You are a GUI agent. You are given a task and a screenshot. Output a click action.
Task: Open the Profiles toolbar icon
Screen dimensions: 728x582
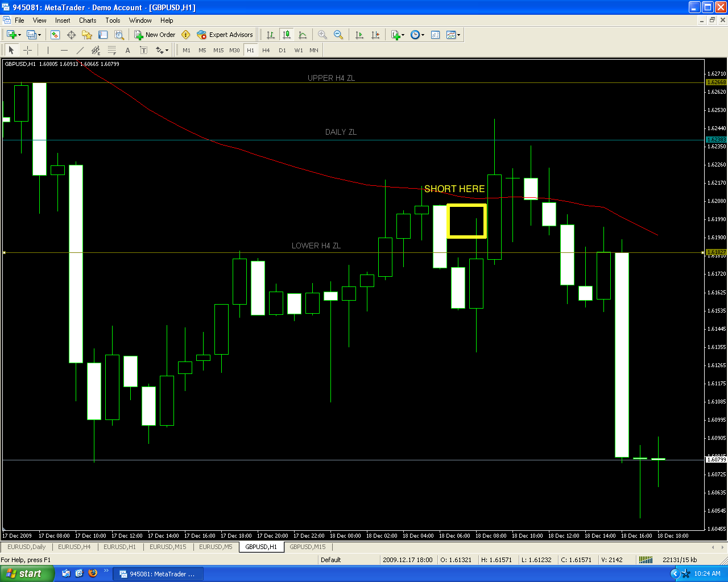pos(31,35)
